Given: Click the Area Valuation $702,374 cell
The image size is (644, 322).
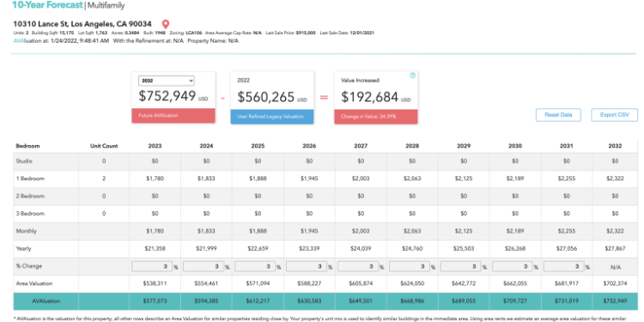Looking at the screenshot, I should point(616,283).
